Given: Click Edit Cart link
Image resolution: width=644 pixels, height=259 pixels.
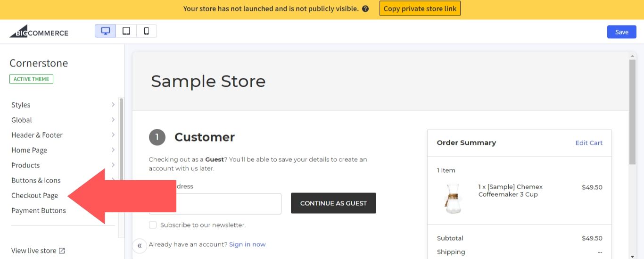Looking at the screenshot, I should point(589,142).
